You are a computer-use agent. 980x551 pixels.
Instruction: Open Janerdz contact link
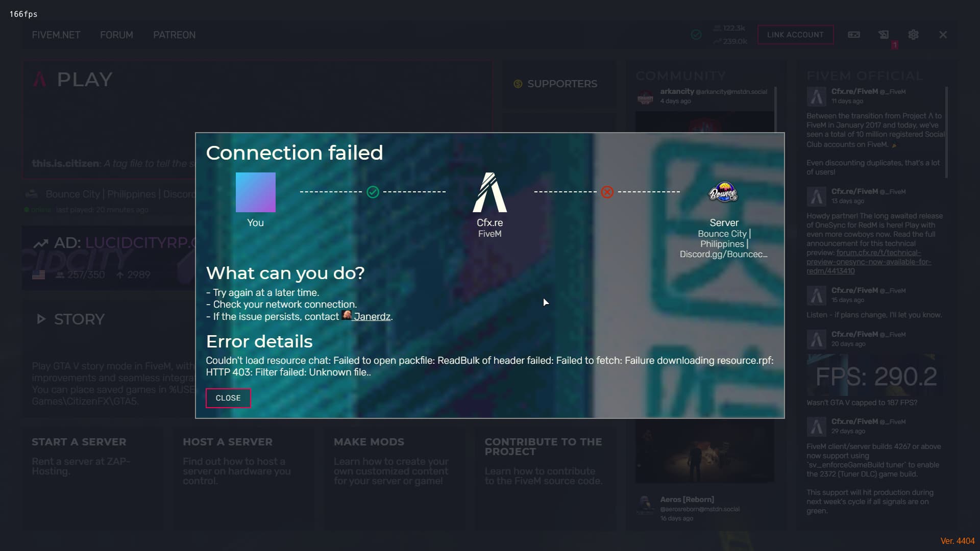pyautogui.click(x=372, y=316)
